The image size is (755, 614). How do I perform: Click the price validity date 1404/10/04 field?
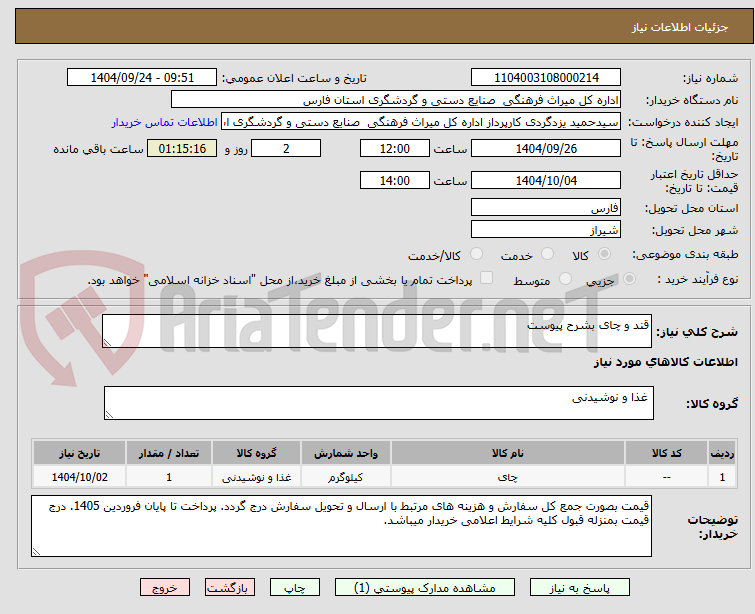(546, 181)
